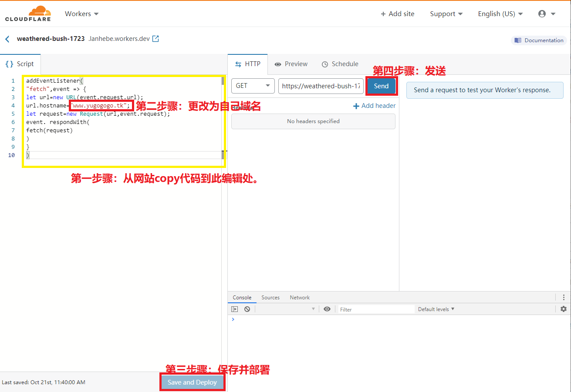Screen dimensions: 571x392
Task: Go back using the left arrow icon
Action: click(7, 39)
